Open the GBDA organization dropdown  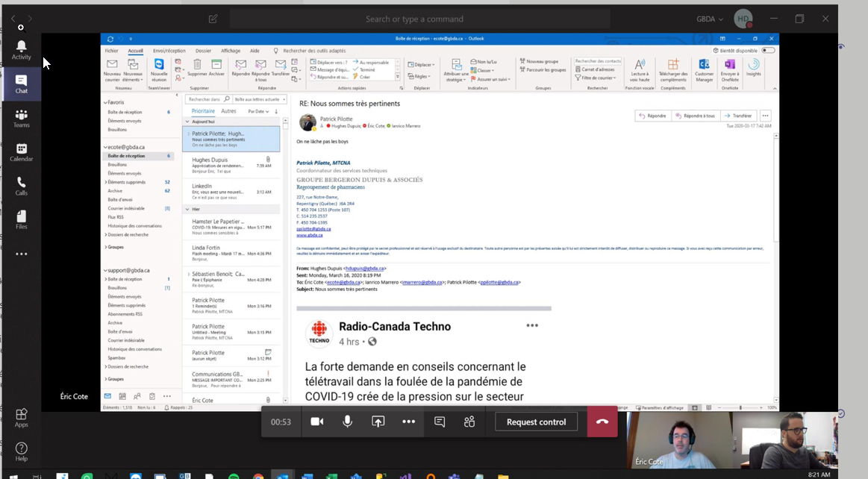point(710,19)
